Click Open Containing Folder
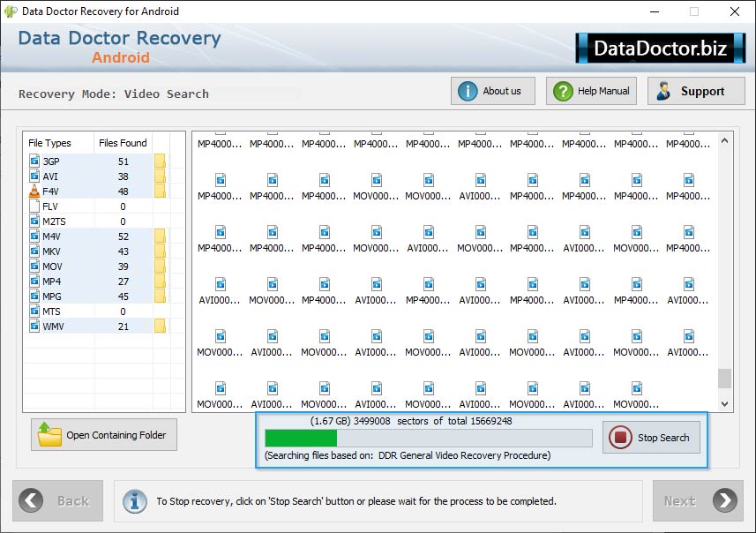This screenshot has width=756, height=533. pyautogui.click(x=104, y=434)
